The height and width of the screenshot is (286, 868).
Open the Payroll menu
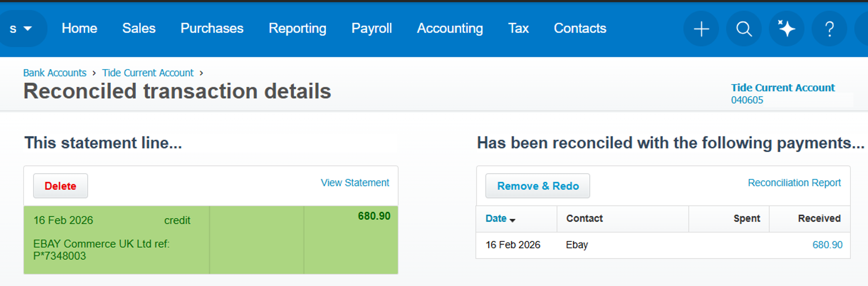tap(371, 28)
